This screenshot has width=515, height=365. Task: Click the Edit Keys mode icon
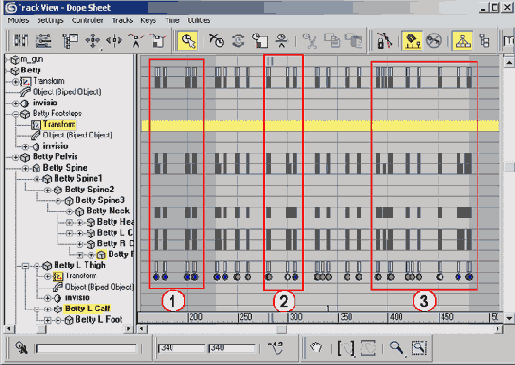(x=21, y=41)
